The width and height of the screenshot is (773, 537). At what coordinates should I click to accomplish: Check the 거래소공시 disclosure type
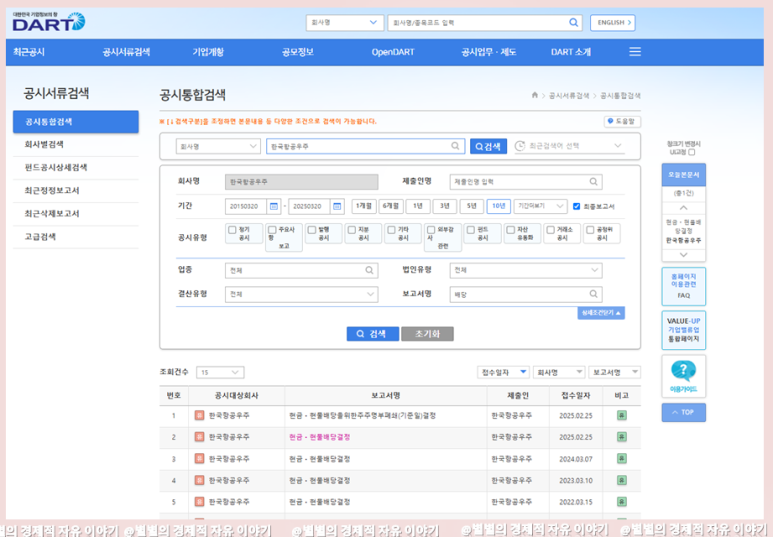[551, 230]
